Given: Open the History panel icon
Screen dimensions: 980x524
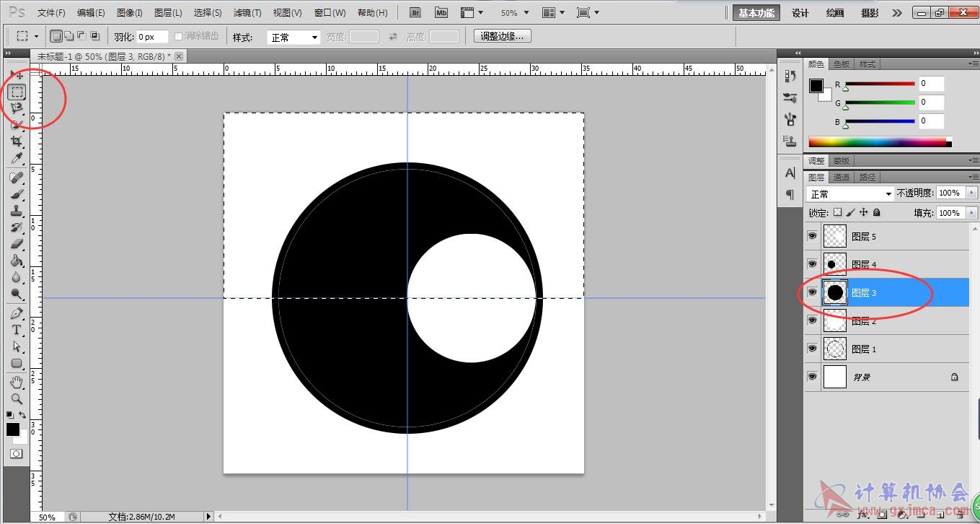Looking at the screenshot, I should point(790,77).
